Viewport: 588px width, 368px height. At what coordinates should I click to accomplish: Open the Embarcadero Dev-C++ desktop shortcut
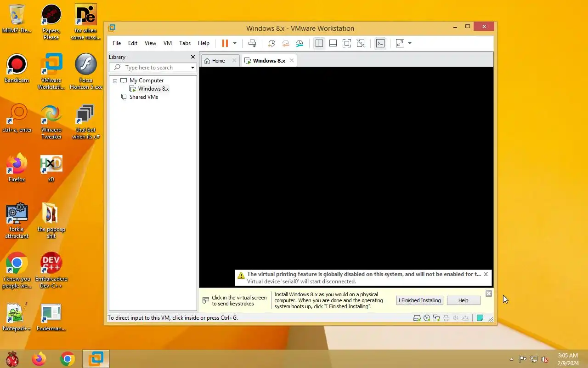[x=51, y=270]
